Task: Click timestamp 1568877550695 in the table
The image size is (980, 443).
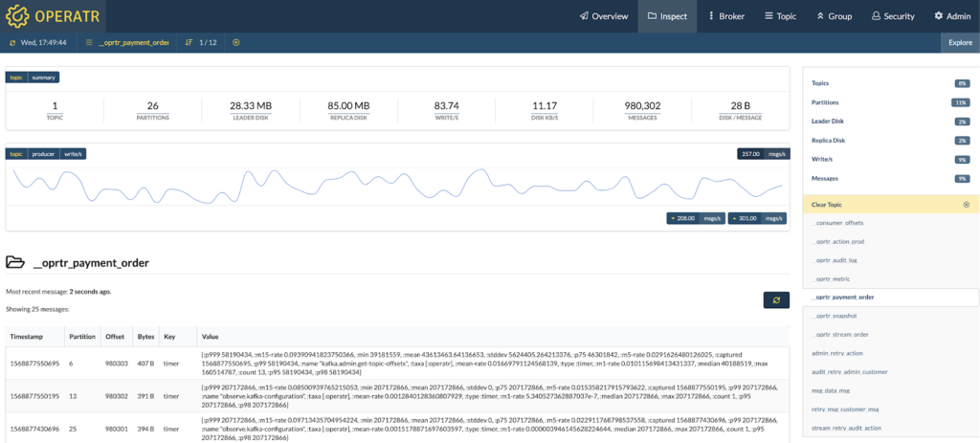Action: pyautogui.click(x=35, y=363)
